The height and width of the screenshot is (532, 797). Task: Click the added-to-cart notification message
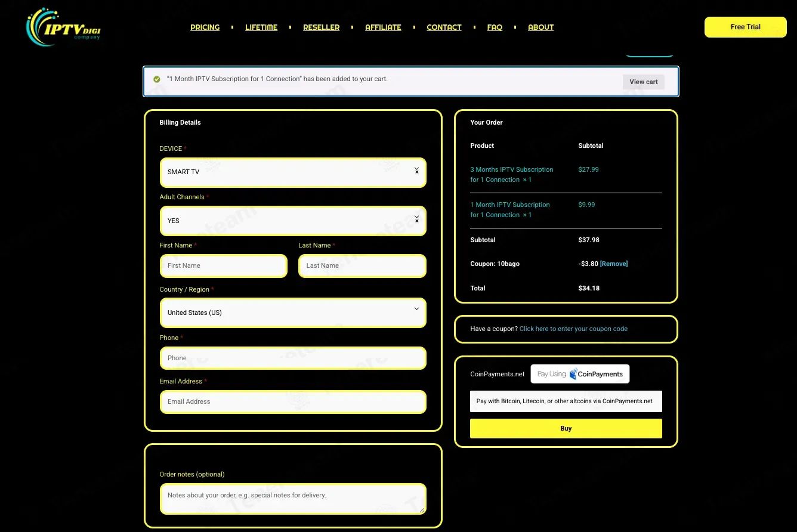pos(277,79)
